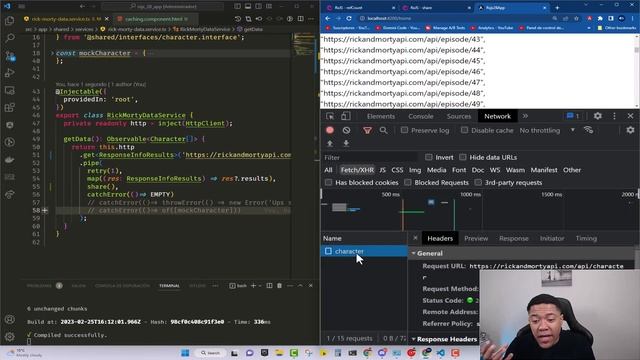
Task: Reload the browser page
Action: pos(349,18)
